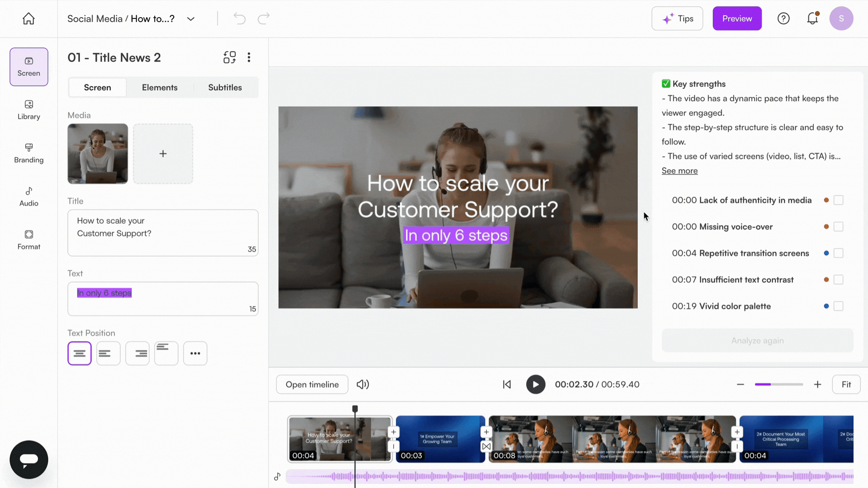Open the notifications bell
The width and height of the screenshot is (868, 488).
812,19
